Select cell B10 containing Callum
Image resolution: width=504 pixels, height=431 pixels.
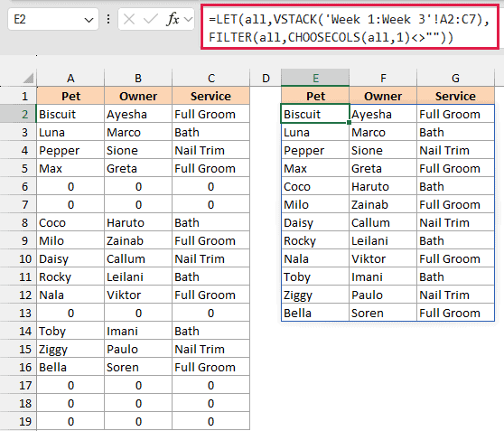[x=138, y=259]
